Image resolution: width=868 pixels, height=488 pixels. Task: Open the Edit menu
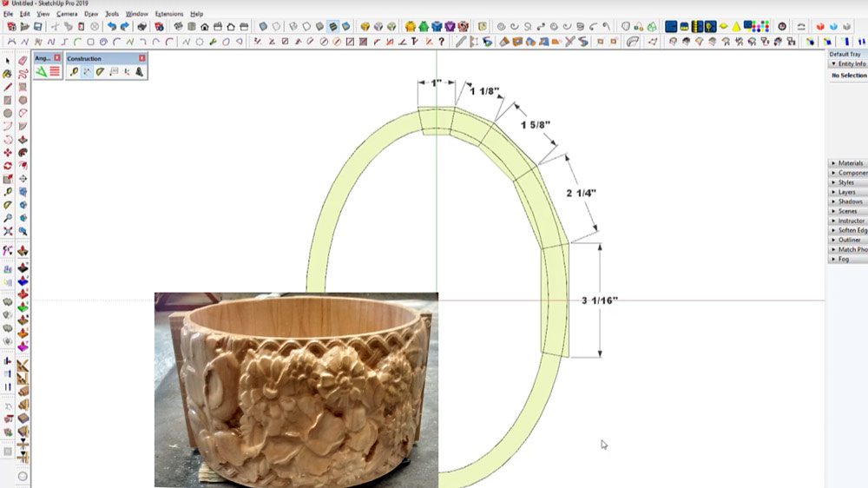25,14
